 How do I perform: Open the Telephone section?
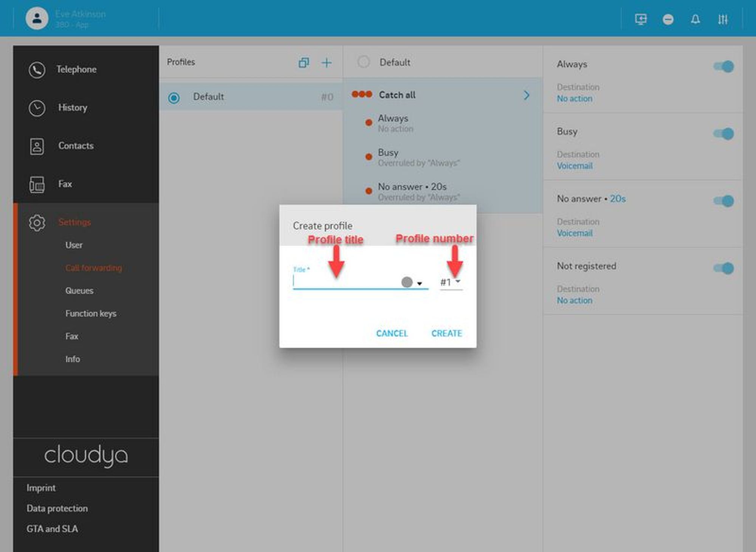point(76,70)
